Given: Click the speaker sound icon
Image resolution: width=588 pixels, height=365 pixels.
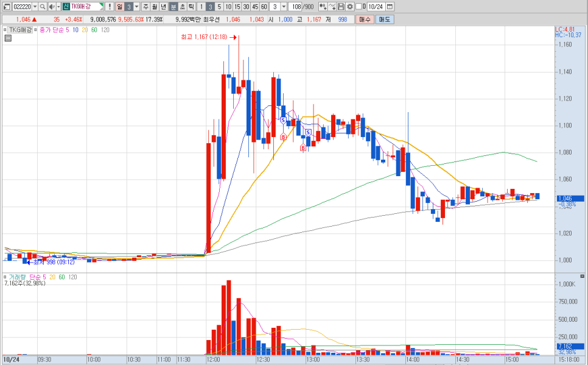Looking at the screenshot, I should pyautogui.click(x=52, y=7).
